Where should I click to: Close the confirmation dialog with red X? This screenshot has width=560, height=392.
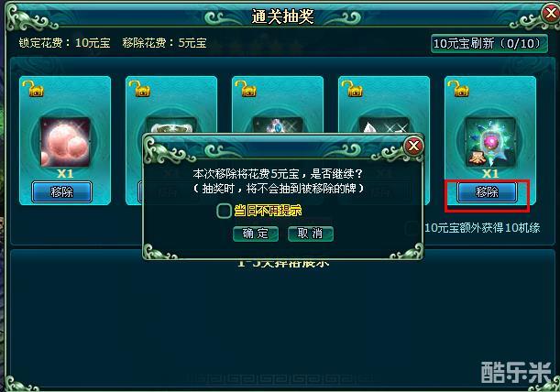[413, 146]
